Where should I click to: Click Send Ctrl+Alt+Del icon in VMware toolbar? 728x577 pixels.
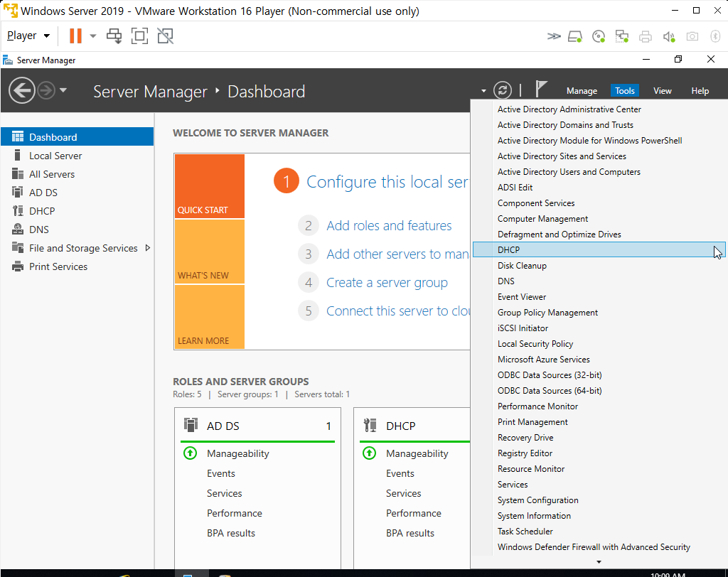[114, 36]
